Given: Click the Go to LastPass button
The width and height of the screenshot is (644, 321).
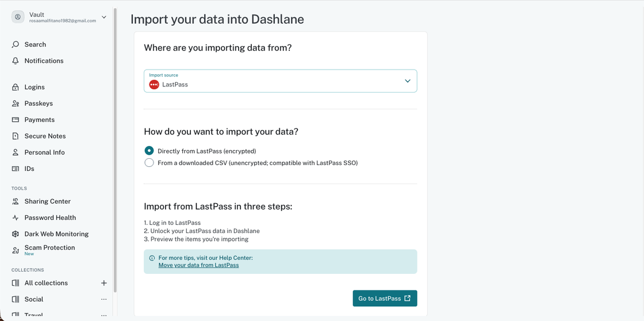Looking at the screenshot, I should [x=385, y=299].
